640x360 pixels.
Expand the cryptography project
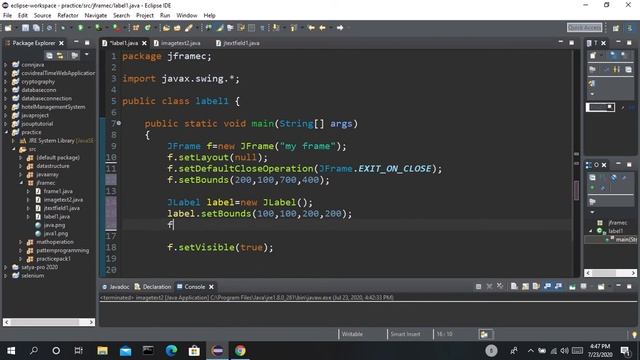point(6,82)
